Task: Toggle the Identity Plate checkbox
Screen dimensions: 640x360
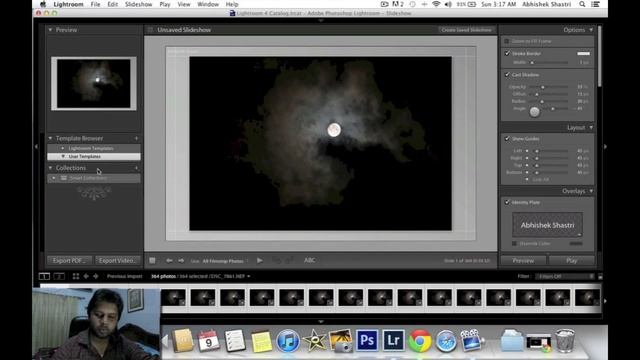Action: tap(507, 202)
